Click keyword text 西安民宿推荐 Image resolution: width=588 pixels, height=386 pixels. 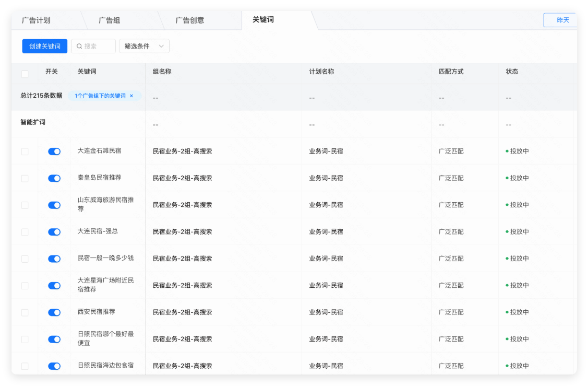(97, 312)
